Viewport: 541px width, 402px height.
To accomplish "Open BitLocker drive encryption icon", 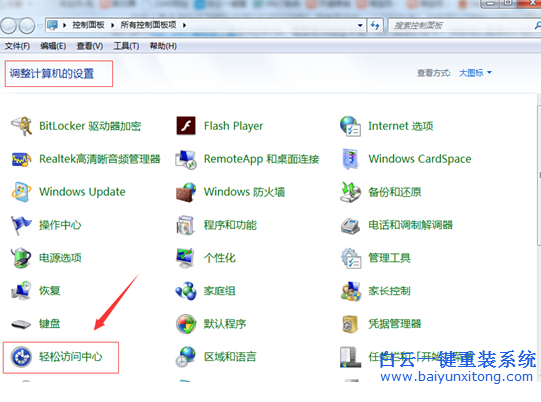I will click(x=21, y=126).
